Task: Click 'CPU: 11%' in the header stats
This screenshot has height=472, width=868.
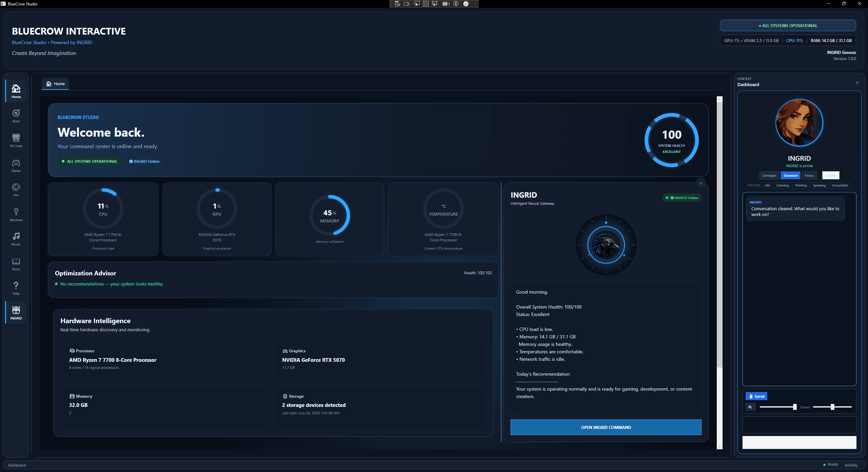Action: (x=794, y=41)
